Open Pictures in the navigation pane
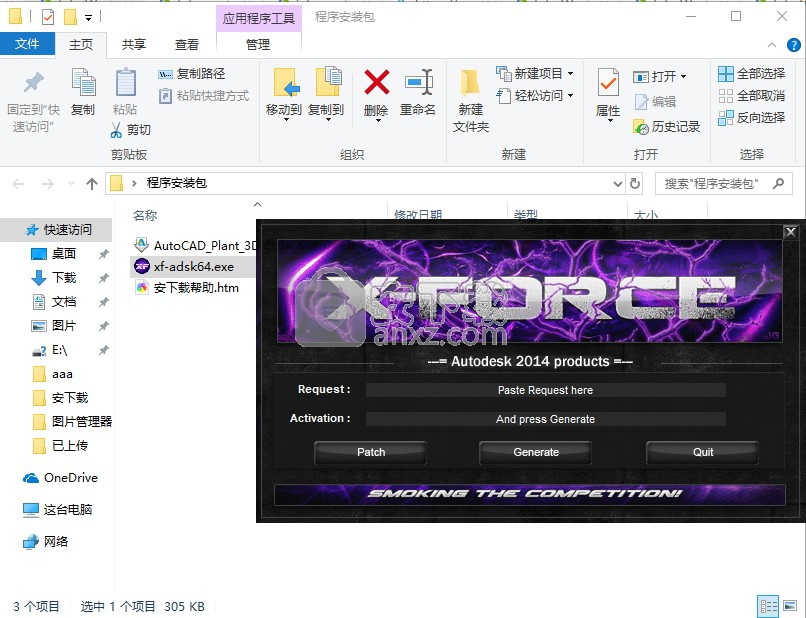The width and height of the screenshot is (806, 618). click(x=64, y=325)
